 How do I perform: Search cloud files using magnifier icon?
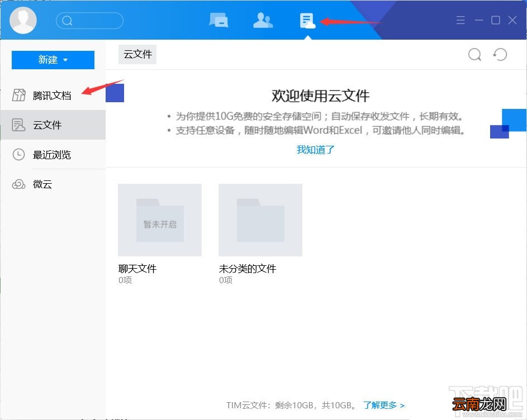click(x=474, y=54)
